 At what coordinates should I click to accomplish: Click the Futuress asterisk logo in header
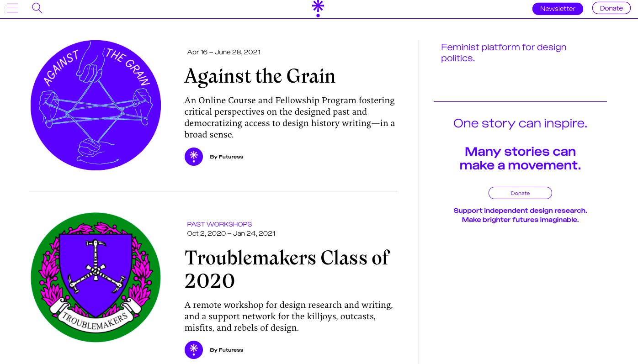click(x=318, y=8)
